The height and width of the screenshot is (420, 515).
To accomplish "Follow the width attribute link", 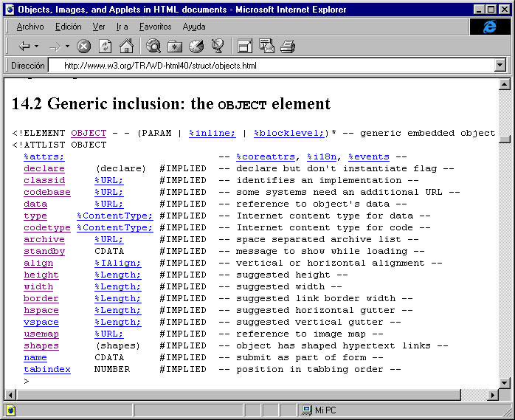I will point(38,287).
